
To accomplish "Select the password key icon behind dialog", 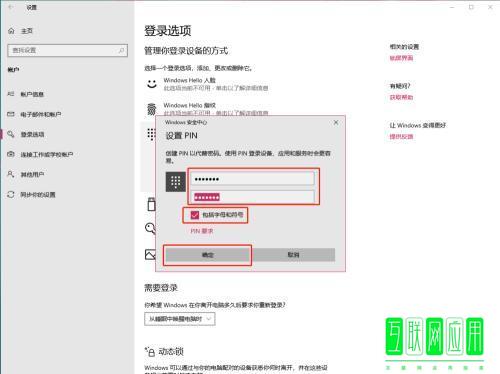I will click(150, 229).
